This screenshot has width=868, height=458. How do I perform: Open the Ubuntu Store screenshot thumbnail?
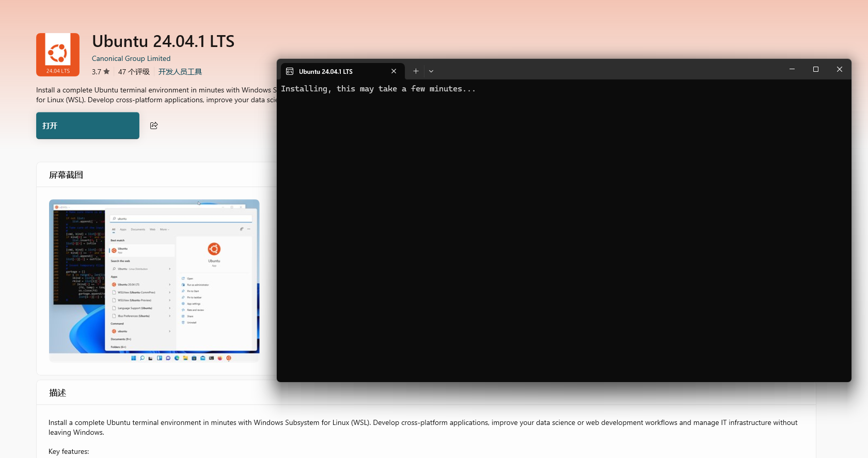(154, 281)
